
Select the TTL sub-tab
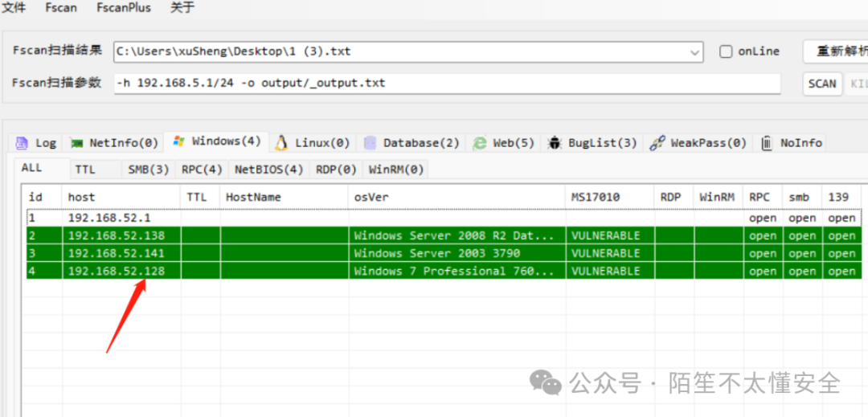tap(96, 170)
